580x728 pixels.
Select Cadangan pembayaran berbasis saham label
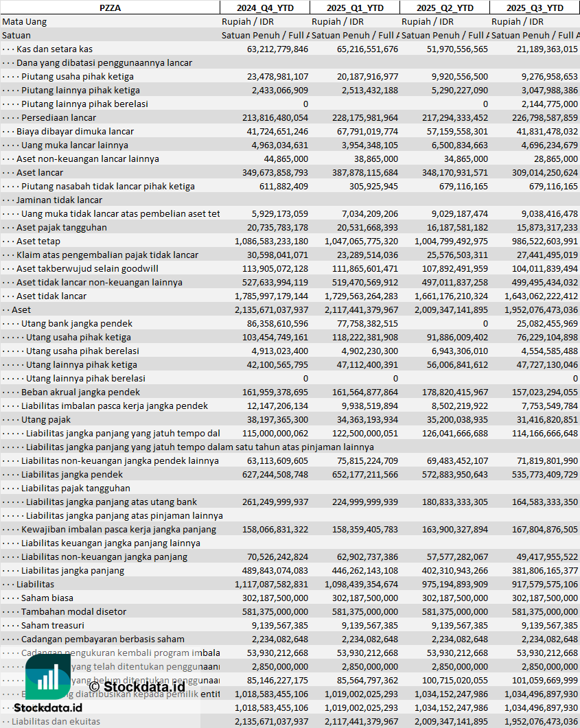pos(103,639)
